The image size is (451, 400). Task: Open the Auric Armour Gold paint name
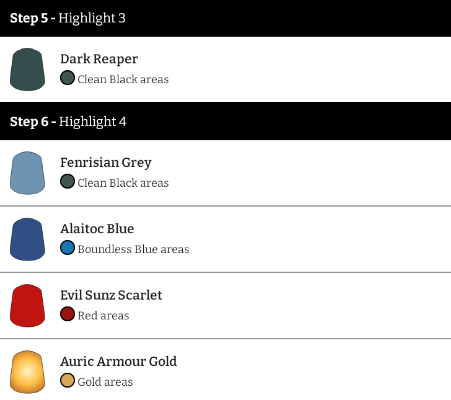pyautogui.click(x=118, y=361)
